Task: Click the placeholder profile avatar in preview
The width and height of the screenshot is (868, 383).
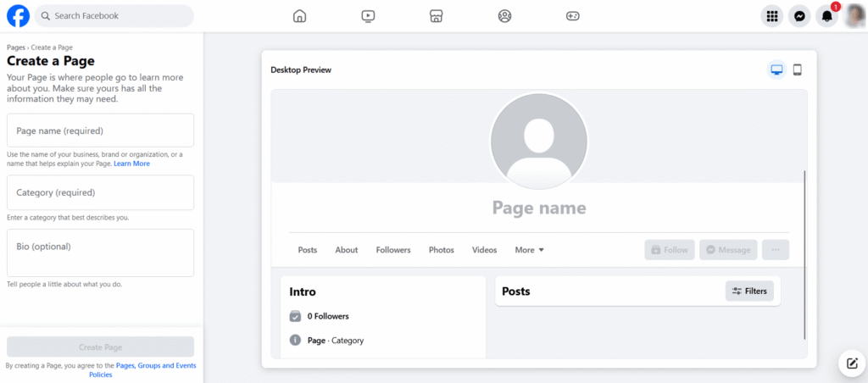Action: (538, 142)
